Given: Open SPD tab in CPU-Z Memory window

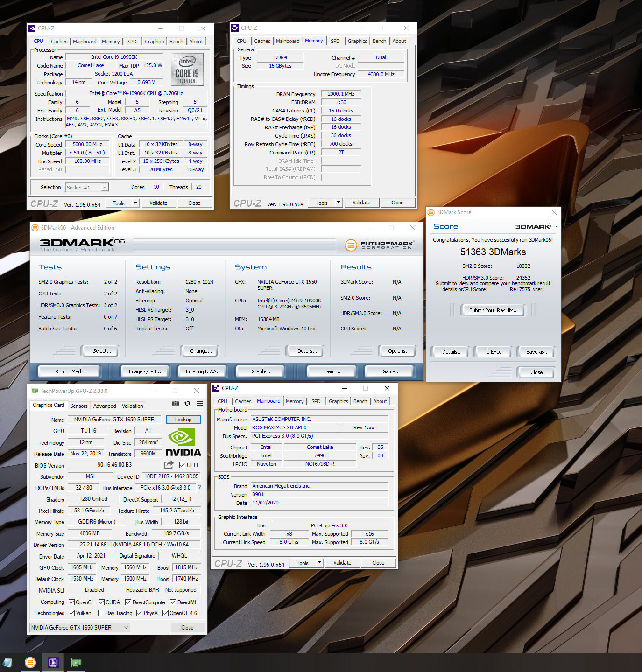Looking at the screenshot, I should [335, 41].
